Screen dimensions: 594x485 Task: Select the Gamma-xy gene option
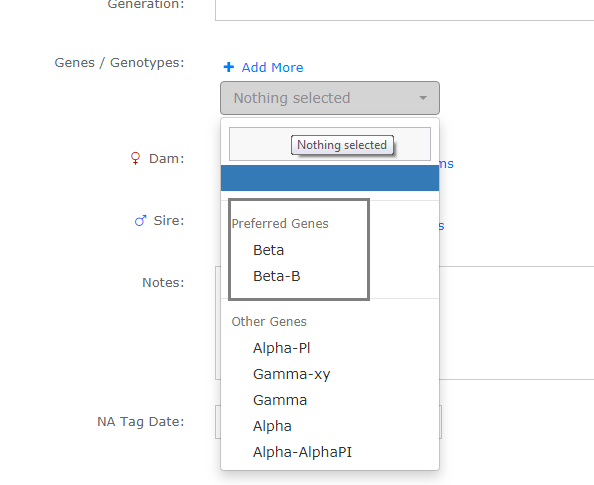[292, 374]
